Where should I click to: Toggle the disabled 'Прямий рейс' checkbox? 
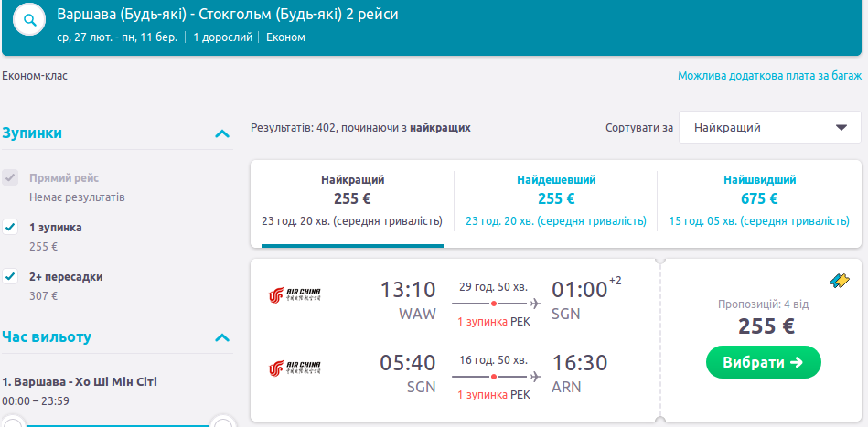tap(10, 178)
